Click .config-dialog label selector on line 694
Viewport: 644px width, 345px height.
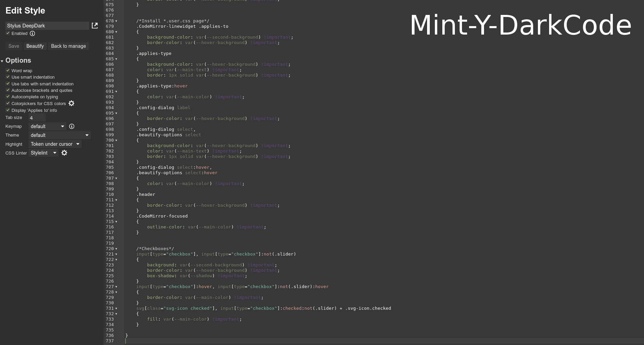click(x=163, y=108)
